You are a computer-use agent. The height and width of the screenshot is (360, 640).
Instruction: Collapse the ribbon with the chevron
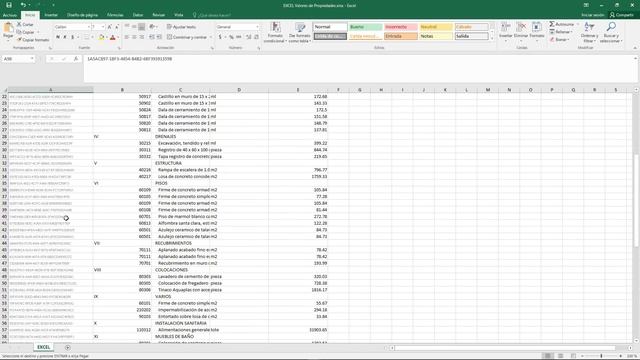point(635,48)
